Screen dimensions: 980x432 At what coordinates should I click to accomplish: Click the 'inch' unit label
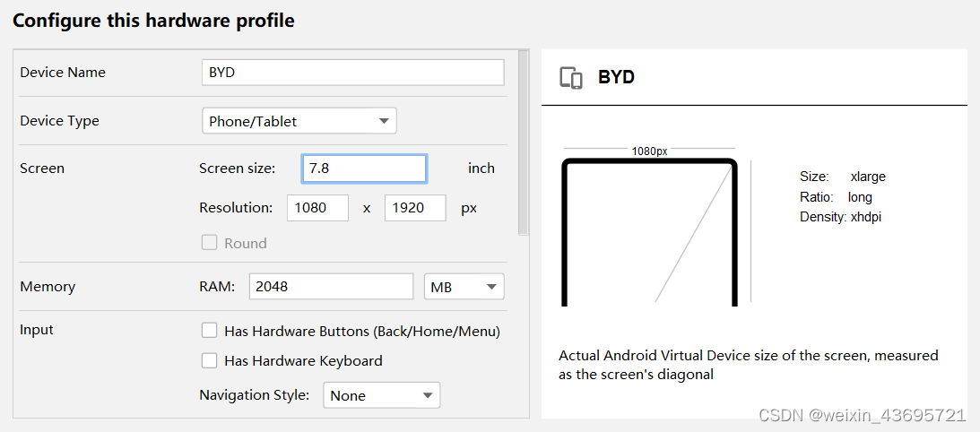pyautogui.click(x=481, y=168)
